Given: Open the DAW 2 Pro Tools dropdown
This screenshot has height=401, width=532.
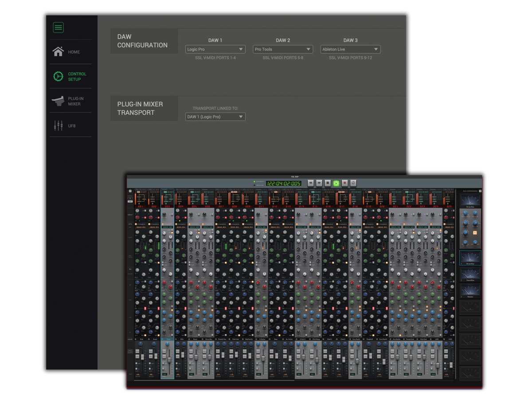Looking at the screenshot, I should (x=282, y=50).
